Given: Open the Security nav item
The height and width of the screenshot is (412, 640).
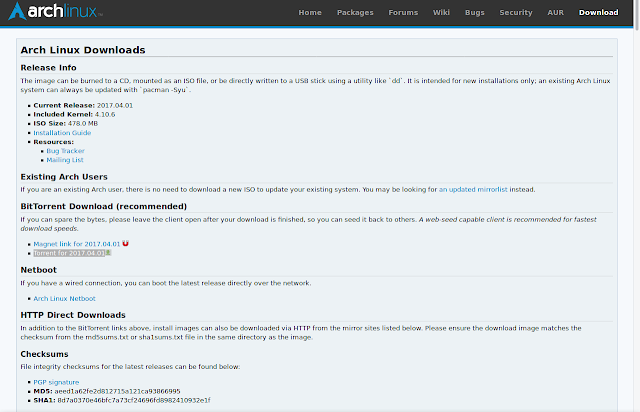Looking at the screenshot, I should tap(516, 13).
